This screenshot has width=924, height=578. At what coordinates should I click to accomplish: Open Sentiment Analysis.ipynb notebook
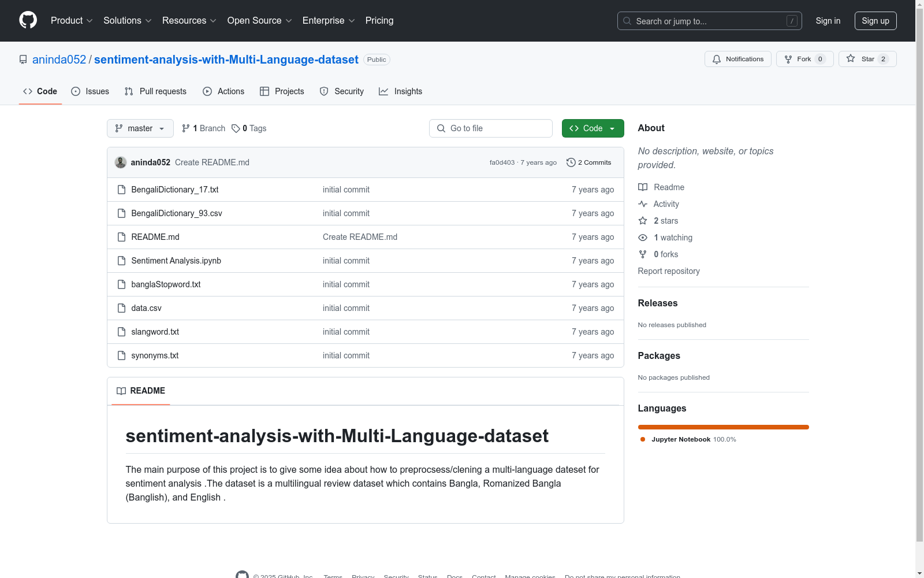click(176, 261)
